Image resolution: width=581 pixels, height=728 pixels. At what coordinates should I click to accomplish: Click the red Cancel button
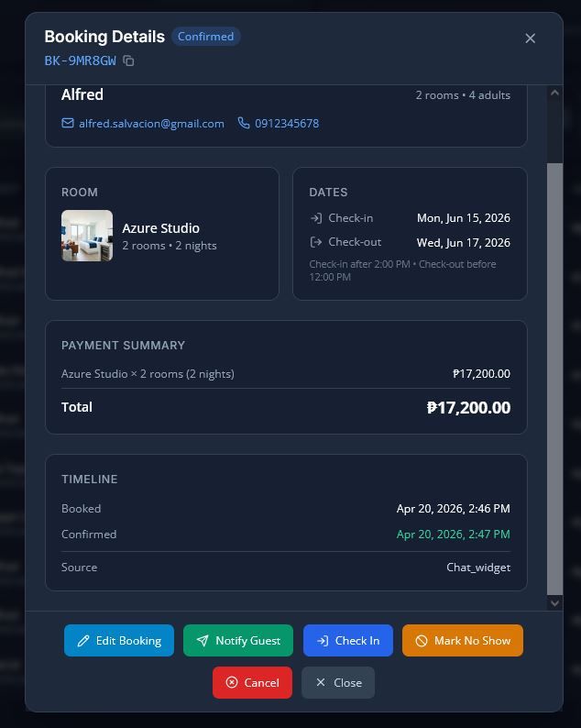[252, 682]
